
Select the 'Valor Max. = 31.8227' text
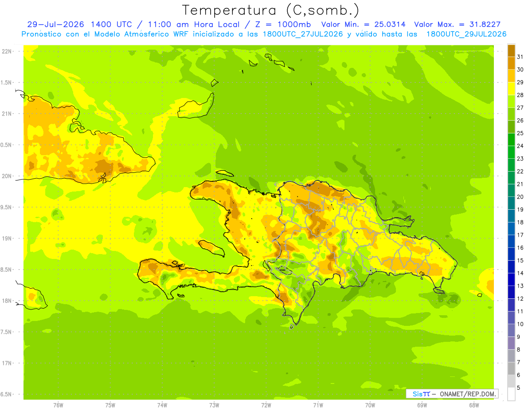(457, 24)
